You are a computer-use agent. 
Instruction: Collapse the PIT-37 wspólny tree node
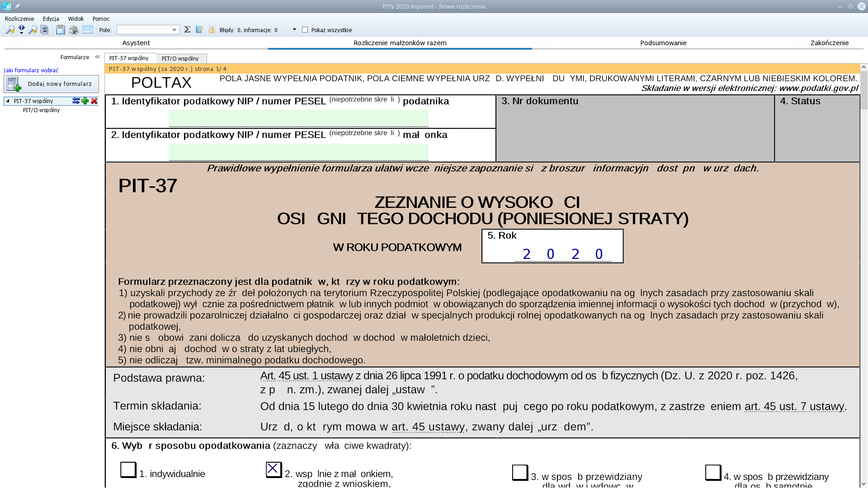[8, 101]
